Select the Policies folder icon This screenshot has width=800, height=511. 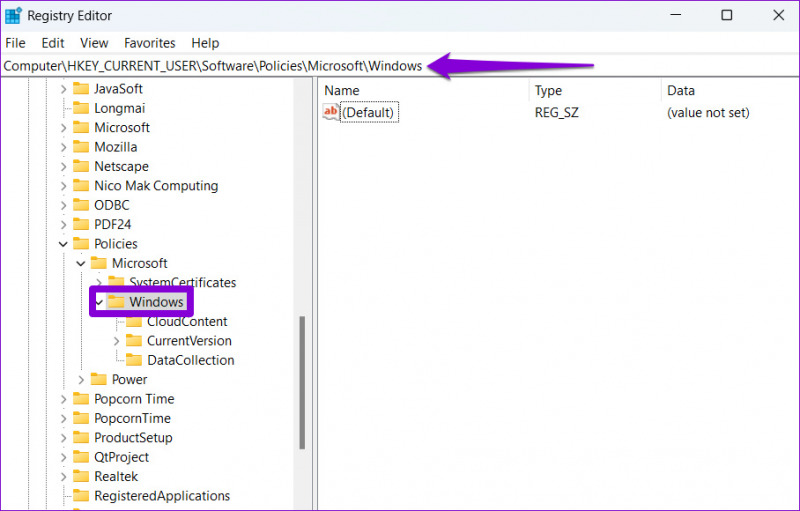pos(81,244)
